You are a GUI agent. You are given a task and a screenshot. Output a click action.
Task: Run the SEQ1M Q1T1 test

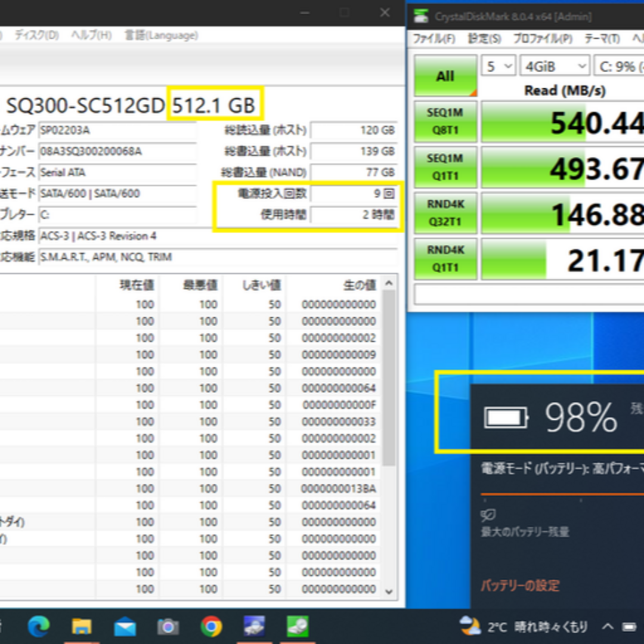click(445, 167)
